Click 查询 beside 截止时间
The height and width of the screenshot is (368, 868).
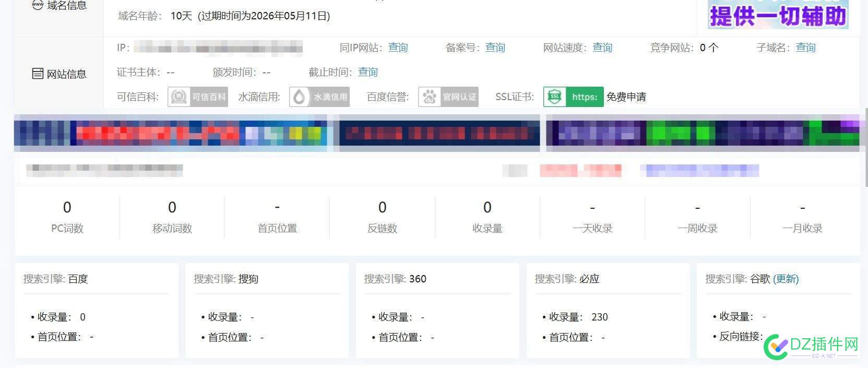367,72
